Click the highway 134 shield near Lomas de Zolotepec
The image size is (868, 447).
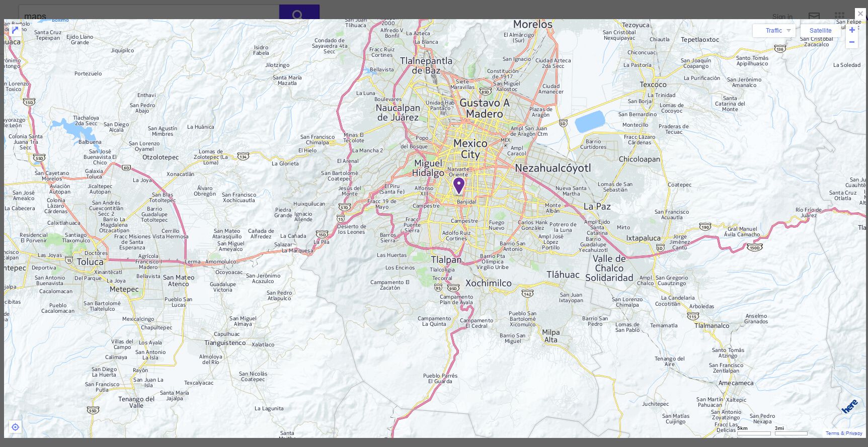[243, 156]
